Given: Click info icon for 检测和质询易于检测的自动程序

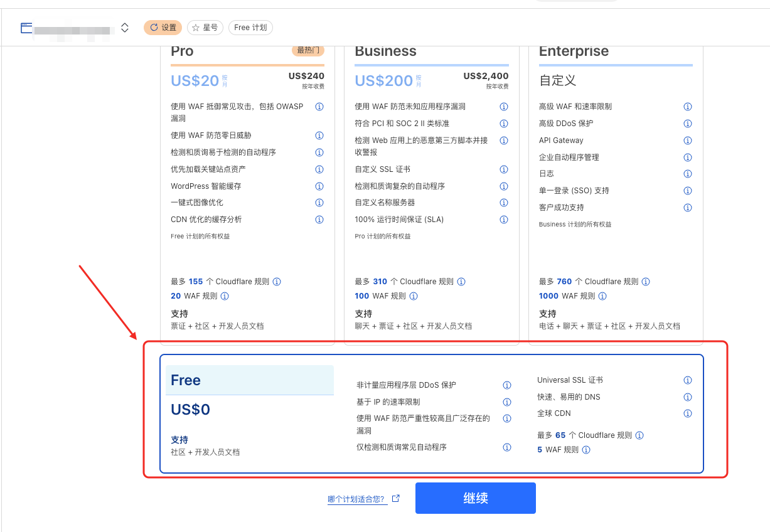Looking at the screenshot, I should click(319, 152).
